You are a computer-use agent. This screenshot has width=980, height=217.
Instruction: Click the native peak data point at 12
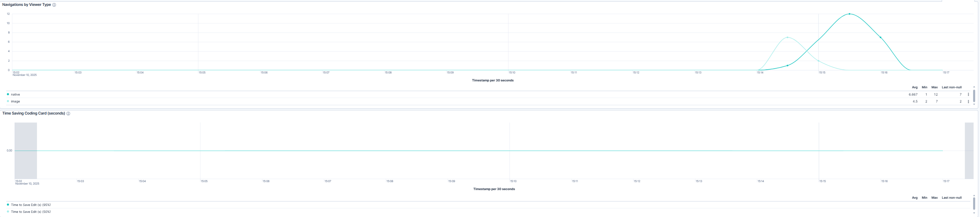[850, 14]
